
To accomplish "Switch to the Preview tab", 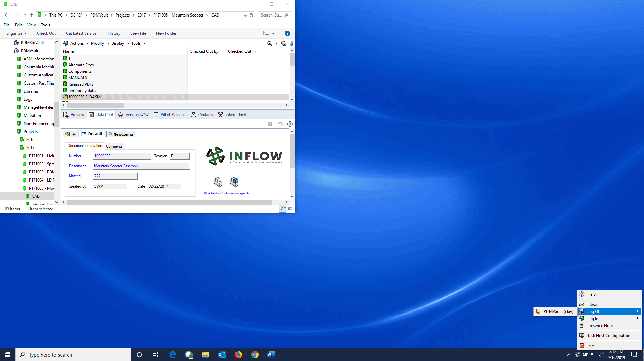I will click(x=74, y=115).
